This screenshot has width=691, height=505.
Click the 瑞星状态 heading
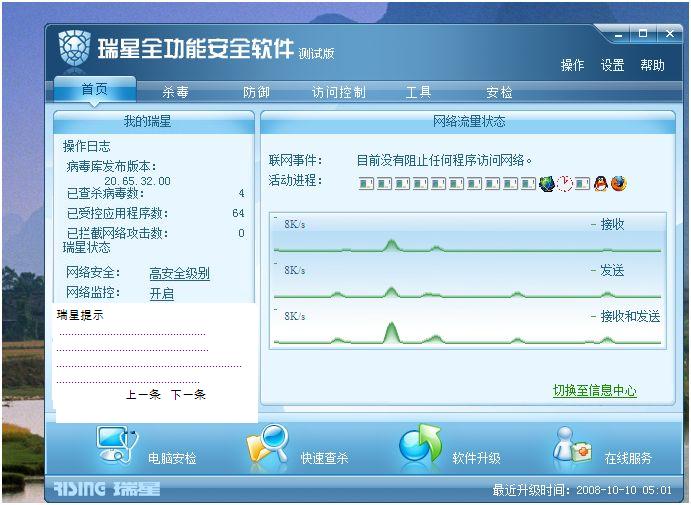pos(86,248)
